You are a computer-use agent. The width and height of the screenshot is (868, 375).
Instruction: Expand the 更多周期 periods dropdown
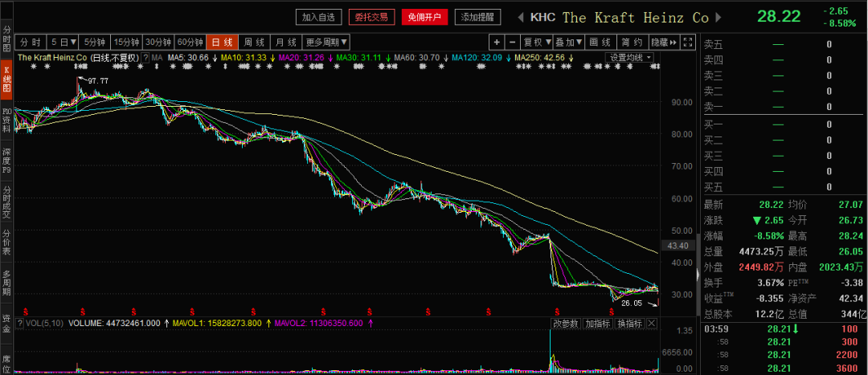[326, 42]
